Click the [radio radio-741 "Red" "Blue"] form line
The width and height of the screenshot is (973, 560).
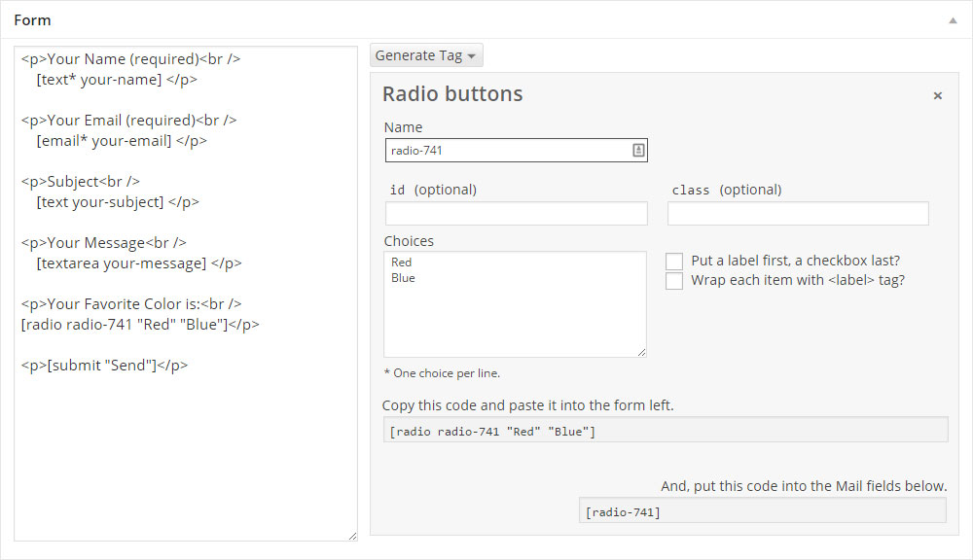tap(140, 325)
